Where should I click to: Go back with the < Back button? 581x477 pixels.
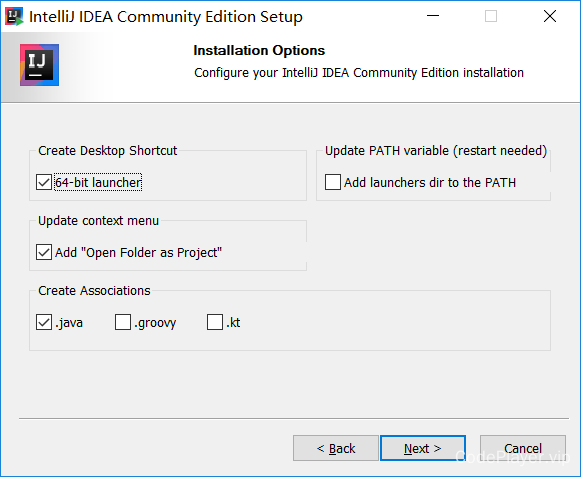[x=336, y=448]
